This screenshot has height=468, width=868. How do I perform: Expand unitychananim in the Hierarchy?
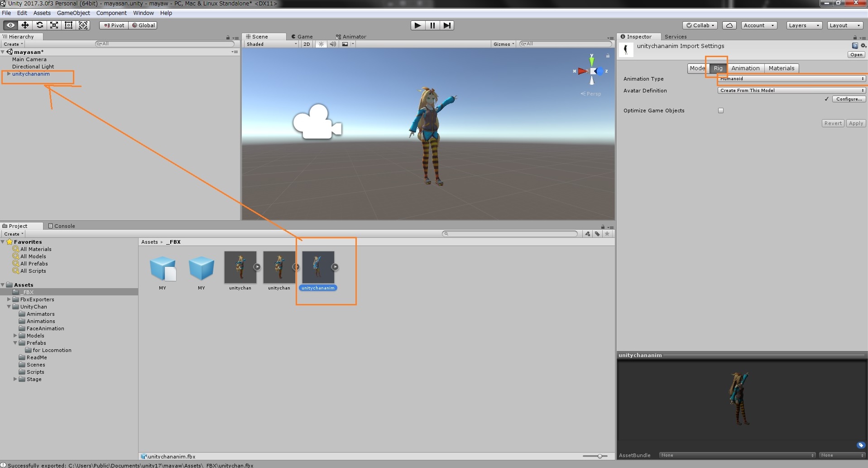point(9,74)
